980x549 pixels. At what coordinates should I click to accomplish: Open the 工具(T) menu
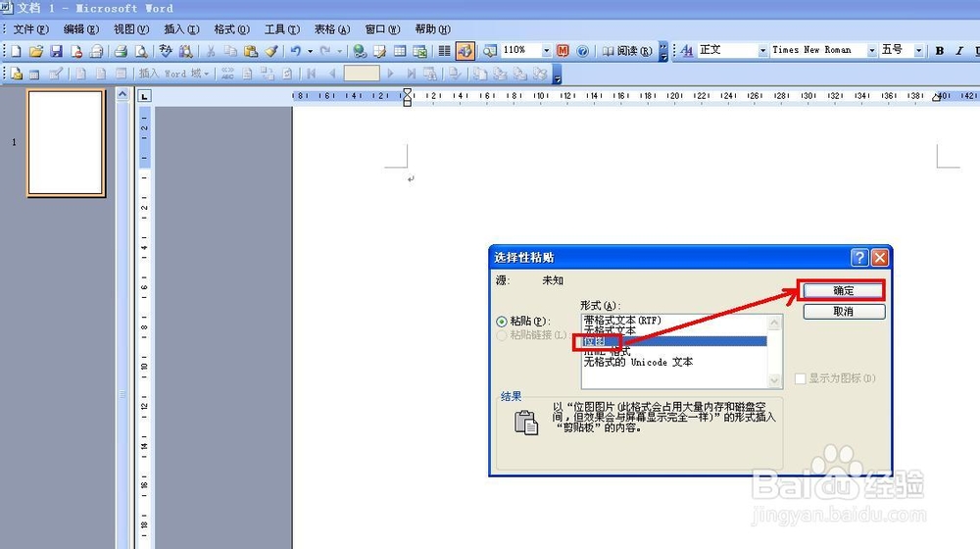(x=282, y=29)
